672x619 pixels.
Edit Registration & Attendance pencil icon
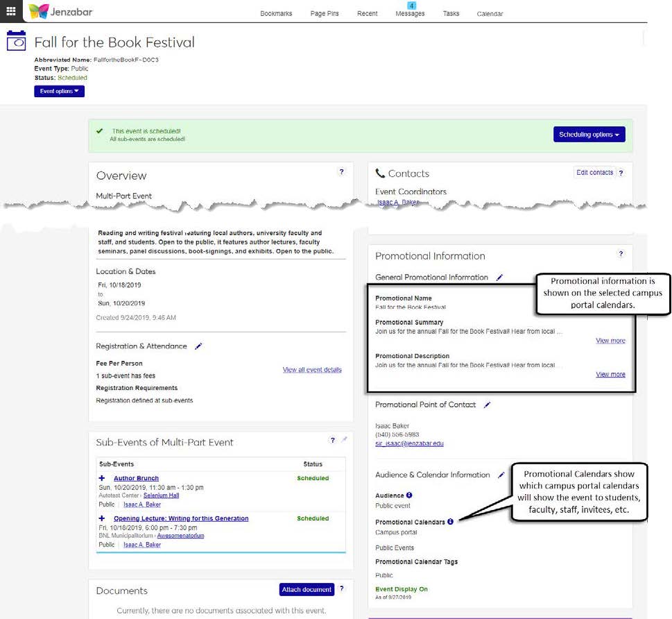click(x=198, y=346)
